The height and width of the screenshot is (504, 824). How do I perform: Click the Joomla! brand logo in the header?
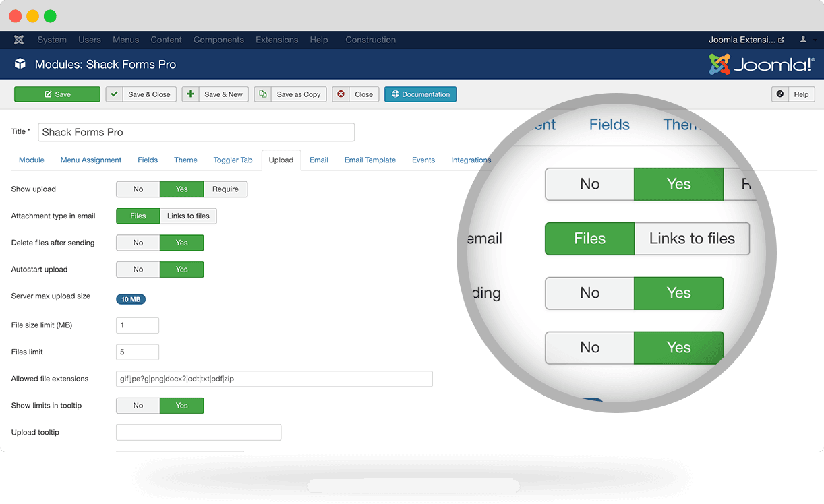click(762, 65)
